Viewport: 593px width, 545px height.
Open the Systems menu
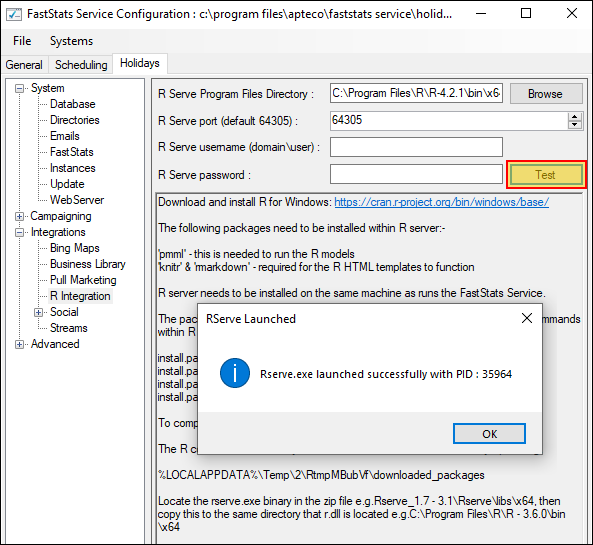tap(71, 41)
